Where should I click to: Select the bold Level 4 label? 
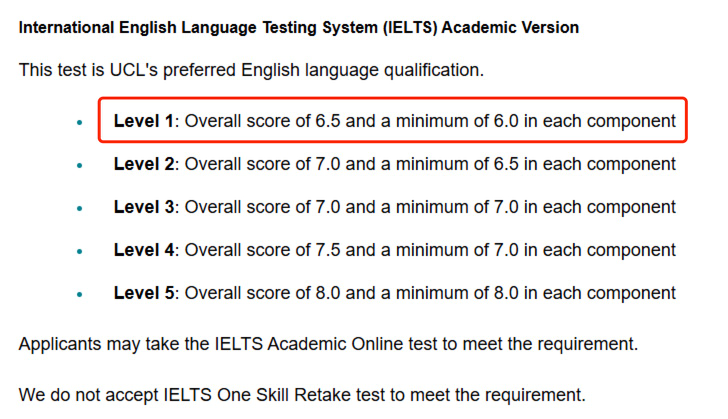pos(144,250)
